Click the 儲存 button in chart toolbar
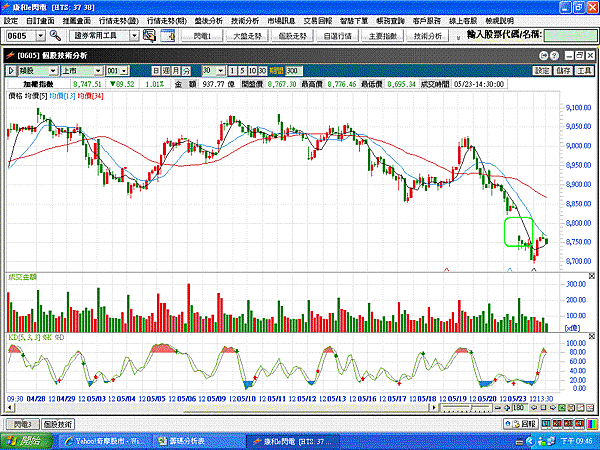The height and width of the screenshot is (450, 600). point(563,71)
